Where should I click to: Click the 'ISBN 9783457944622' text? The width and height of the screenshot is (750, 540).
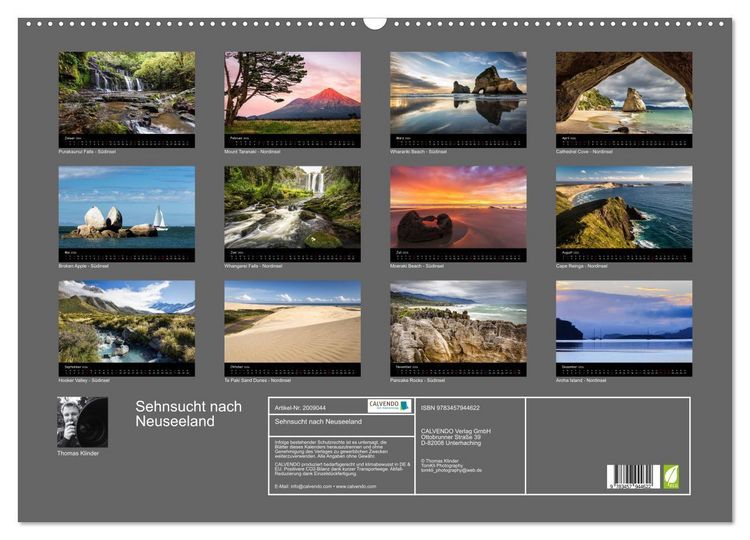coord(450,408)
